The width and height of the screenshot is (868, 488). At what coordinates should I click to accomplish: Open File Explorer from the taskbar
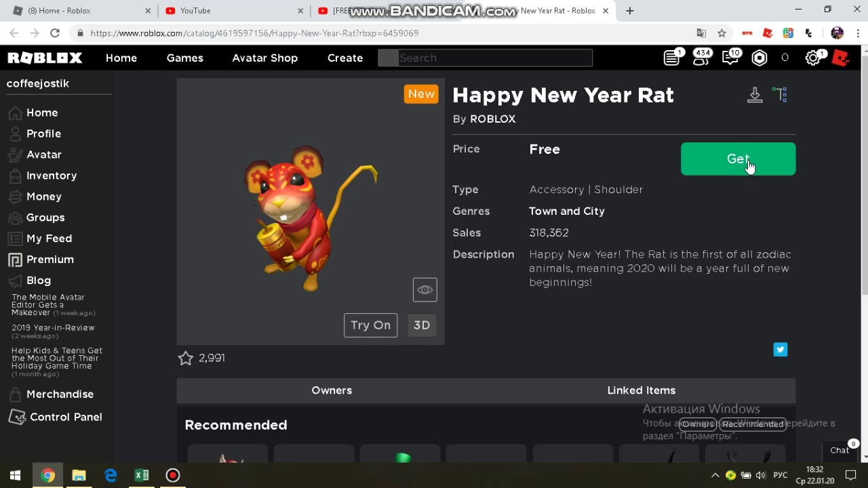pyautogui.click(x=79, y=475)
